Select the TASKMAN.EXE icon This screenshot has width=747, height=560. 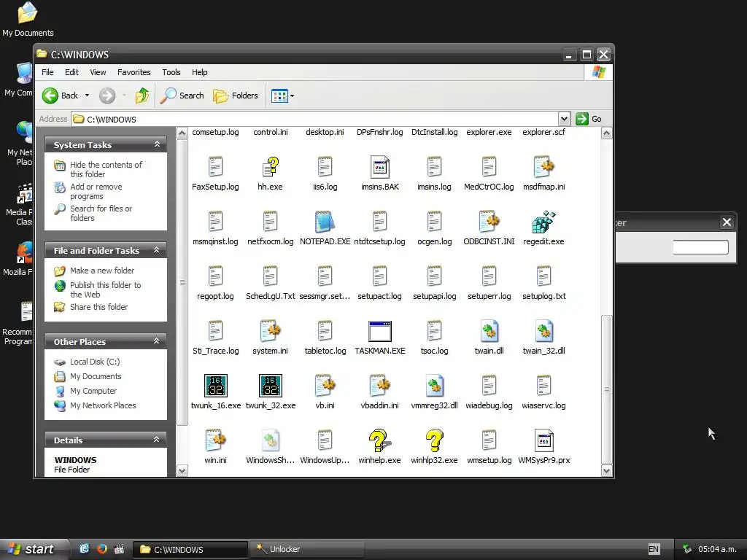click(379, 331)
